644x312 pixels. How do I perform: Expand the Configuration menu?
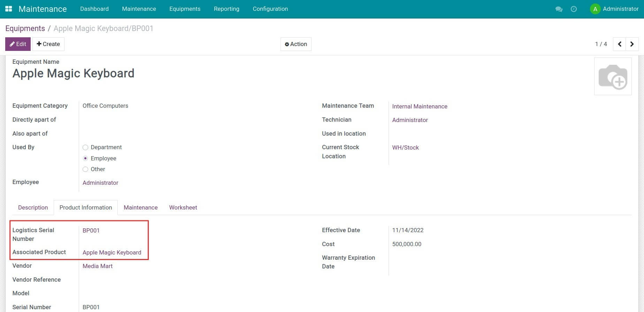tap(270, 9)
